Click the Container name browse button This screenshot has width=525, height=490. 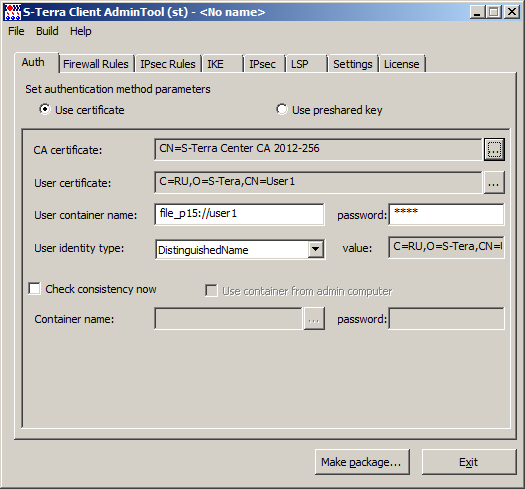pyautogui.click(x=314, y=319)
